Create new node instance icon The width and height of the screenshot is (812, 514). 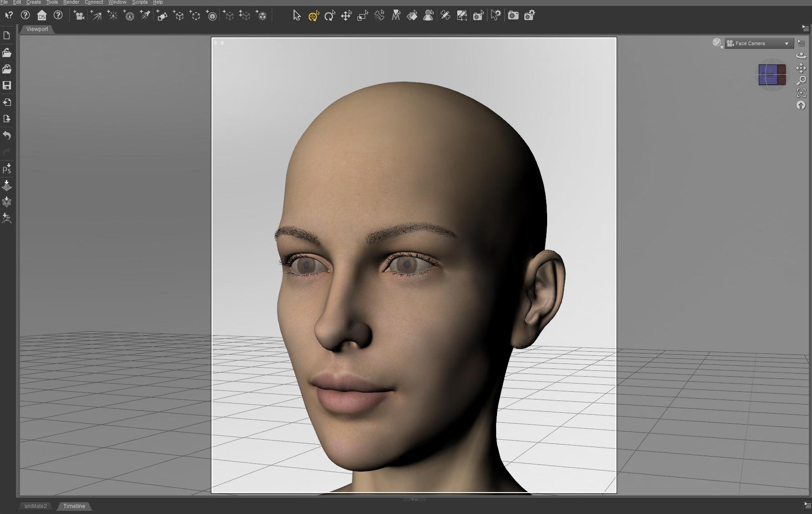point(228,16)
